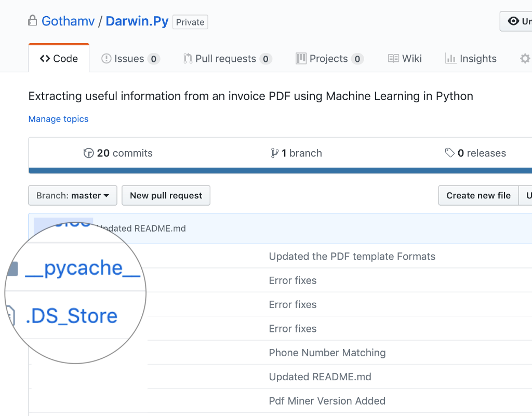This screenshot has width=532, height=416.
Task: Open the Wiki tab
Action: (x=405, y=59)
